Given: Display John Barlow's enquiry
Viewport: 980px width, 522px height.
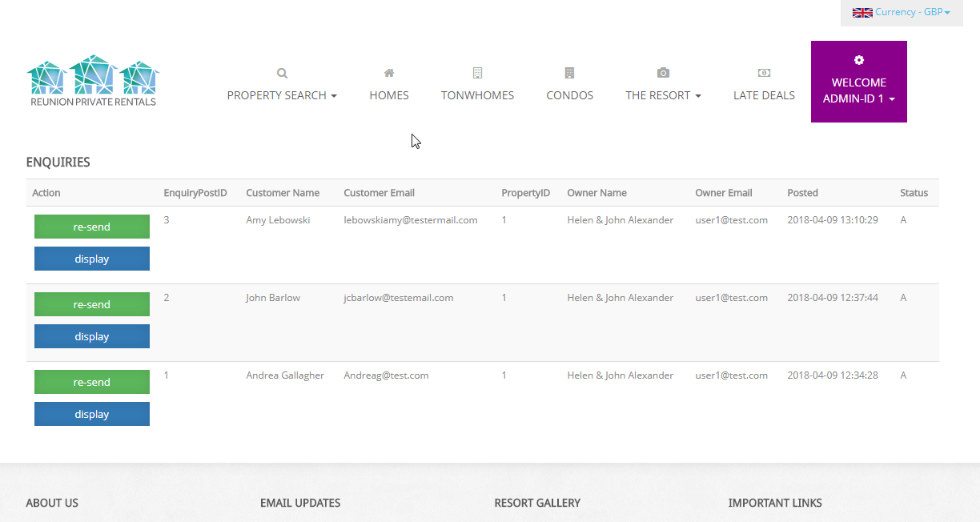Looking at the screenshot, I should [x=92, y=336].
